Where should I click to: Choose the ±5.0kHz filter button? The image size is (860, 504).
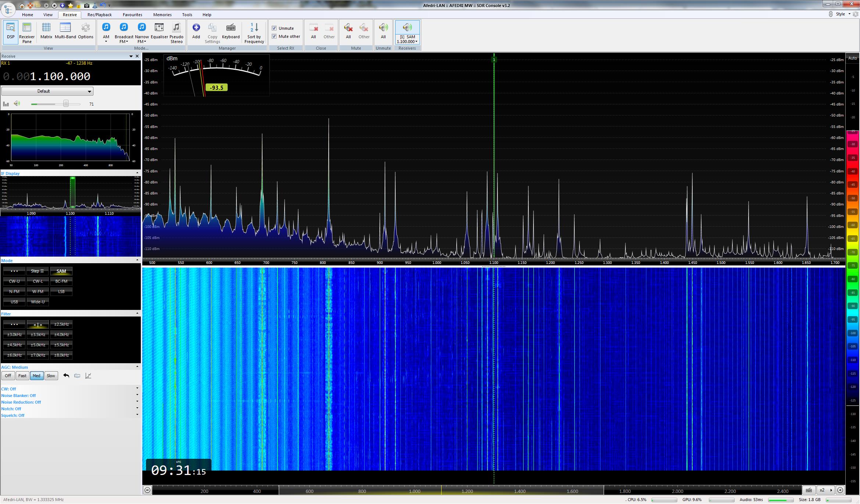[38, 345]
